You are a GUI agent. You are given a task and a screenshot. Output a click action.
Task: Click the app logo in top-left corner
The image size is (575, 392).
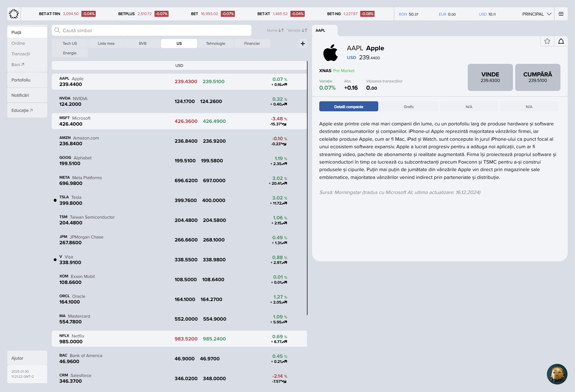(14, 14)
